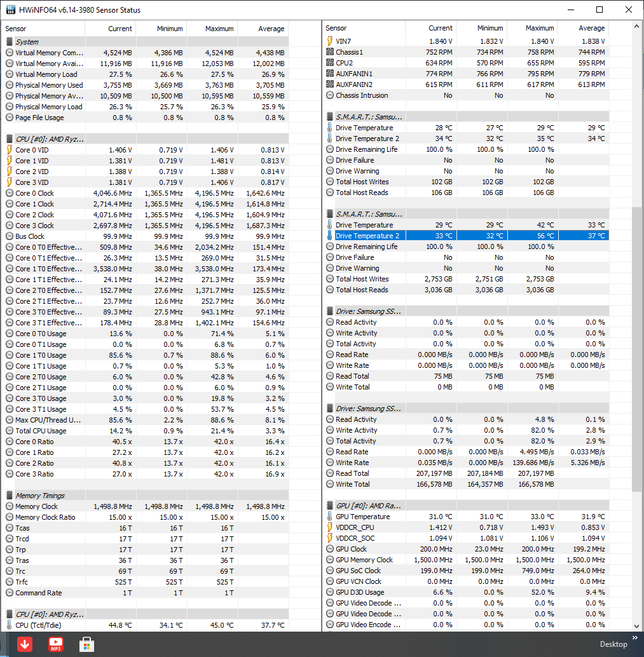
Task: Click the GPU Clock sensor icon
Action: 329,549
